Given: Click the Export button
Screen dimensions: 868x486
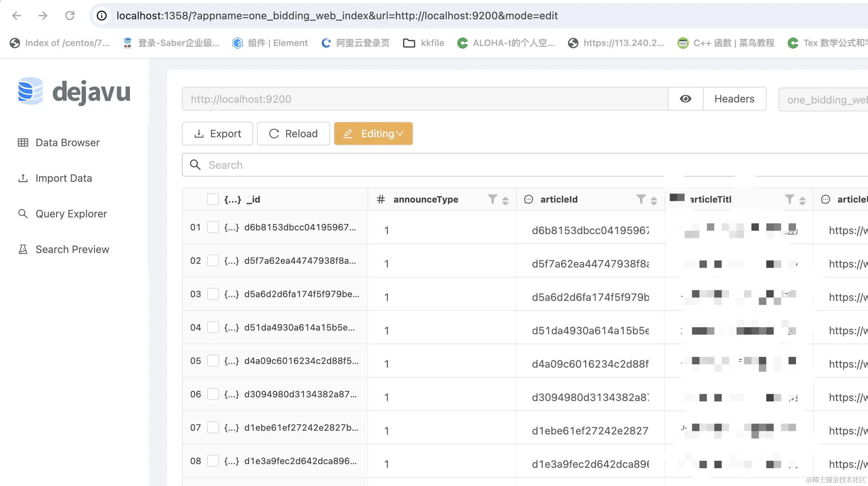Looking at the screenshot, I should click(x=218, y=134).
